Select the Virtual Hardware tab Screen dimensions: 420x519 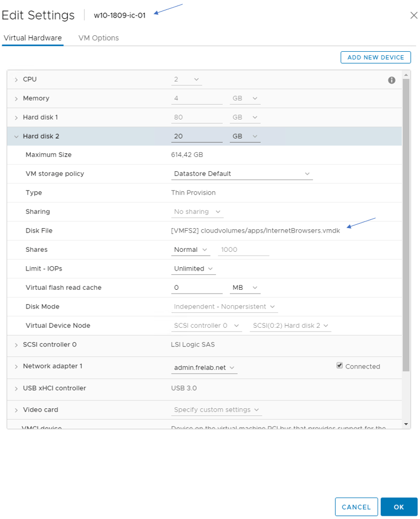click(33, 37)
